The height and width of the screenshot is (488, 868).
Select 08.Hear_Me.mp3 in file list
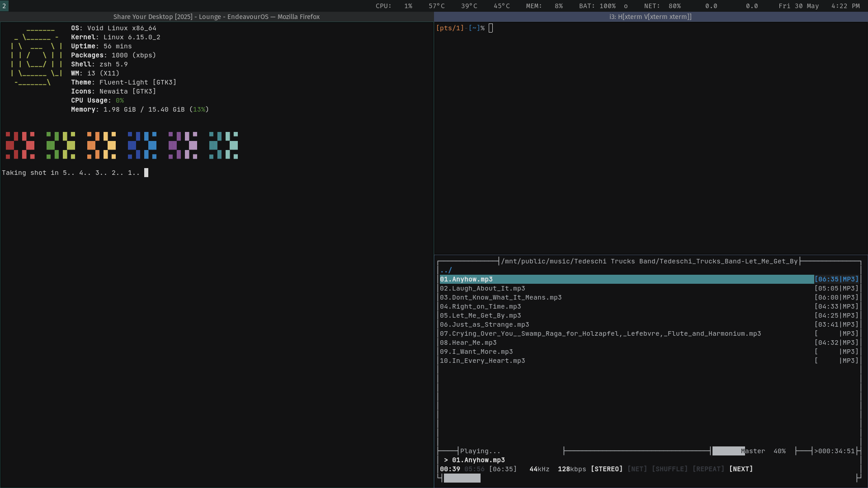tap(468, 343)
